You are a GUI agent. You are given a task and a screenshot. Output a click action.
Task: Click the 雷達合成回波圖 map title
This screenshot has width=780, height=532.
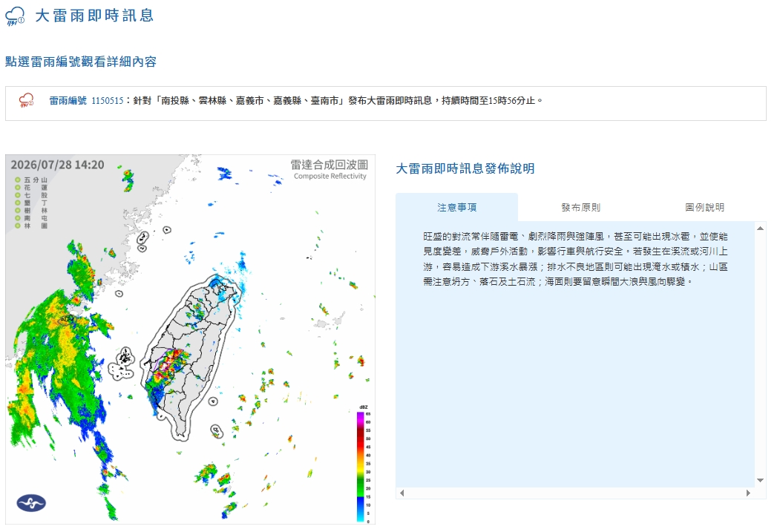pyautogui.click(x=330, y=165)
